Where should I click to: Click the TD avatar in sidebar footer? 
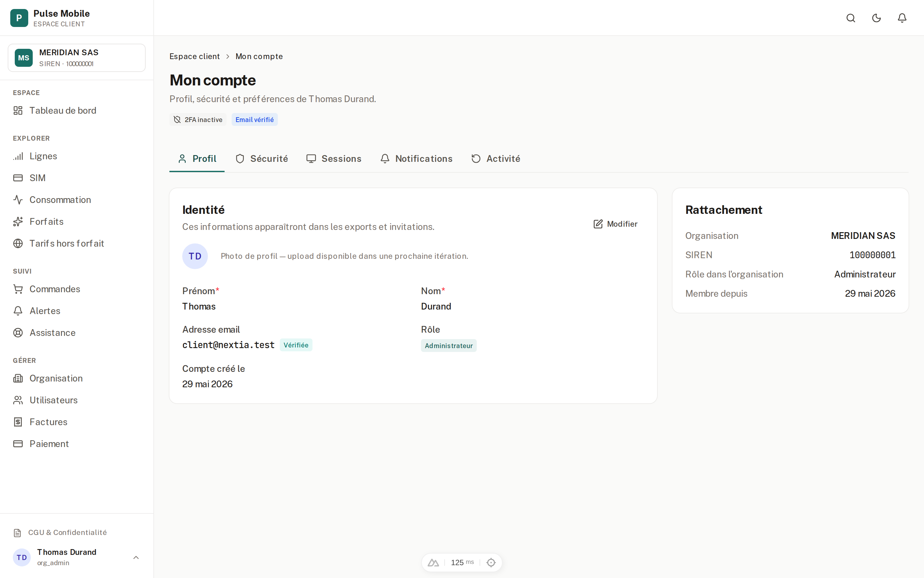(22, 557)
